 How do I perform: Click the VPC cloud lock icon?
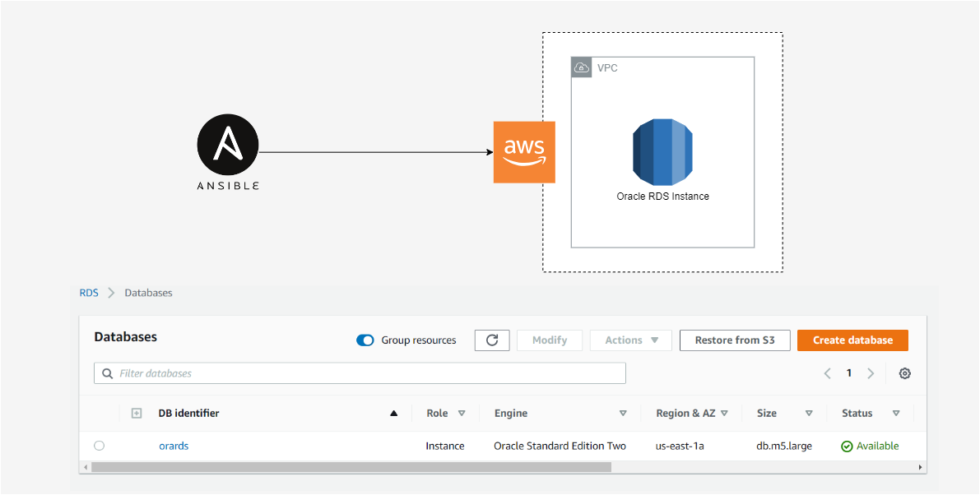click(581, 67)
